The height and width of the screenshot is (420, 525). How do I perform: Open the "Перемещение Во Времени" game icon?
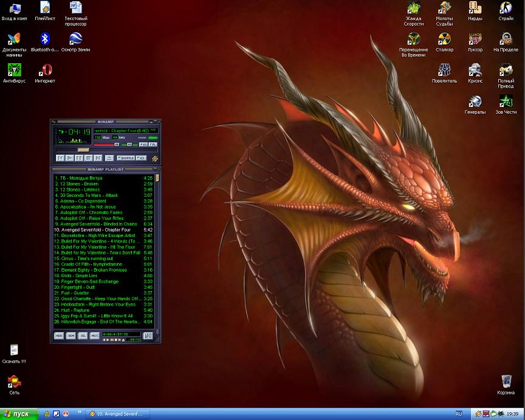click(414, 45)
